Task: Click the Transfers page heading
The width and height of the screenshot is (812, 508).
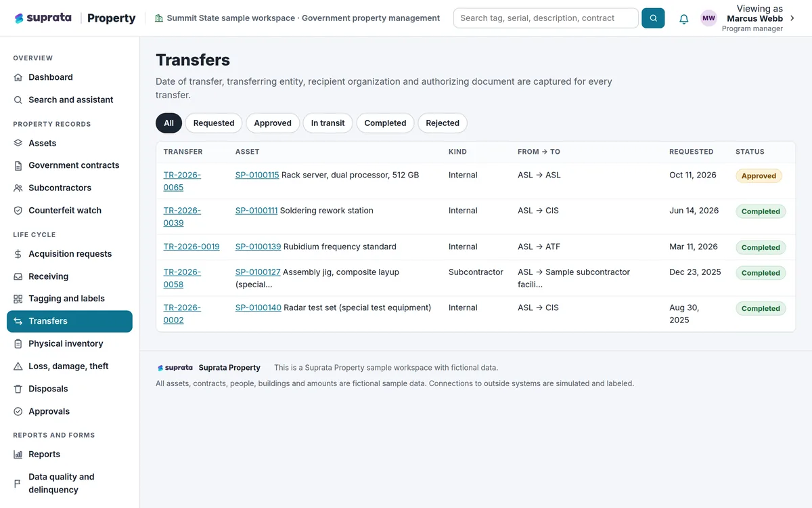Action: 193,60
